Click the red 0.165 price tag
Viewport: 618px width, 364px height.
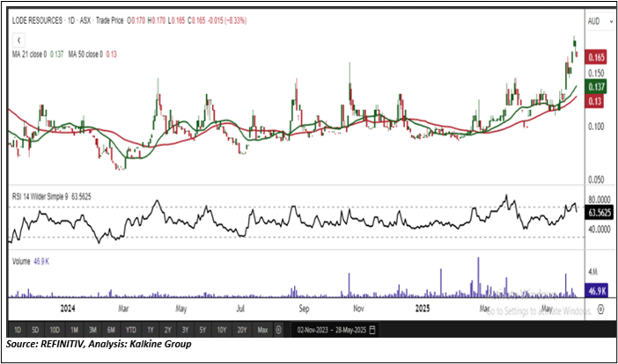point(596,57)
